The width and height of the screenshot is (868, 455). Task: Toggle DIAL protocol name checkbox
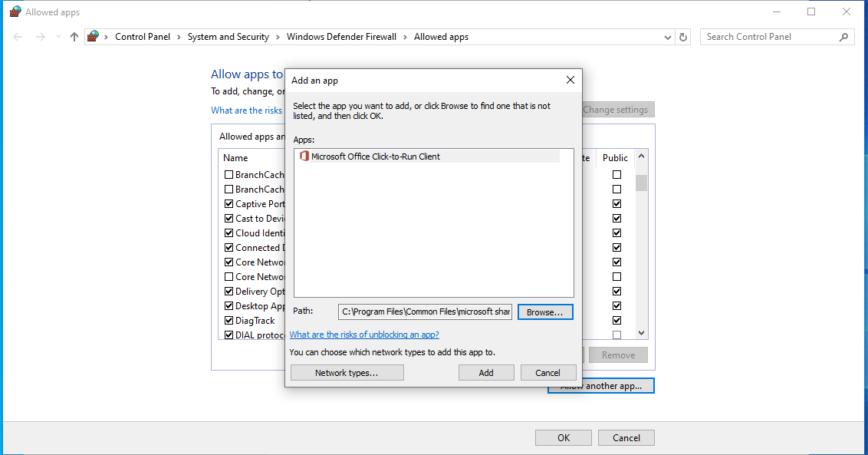click(x=229, y=335)
